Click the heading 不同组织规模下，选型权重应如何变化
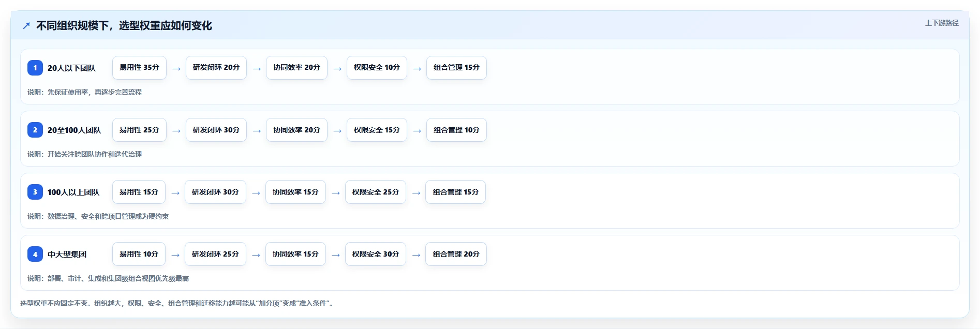980x329 pixels. (124, 25)
